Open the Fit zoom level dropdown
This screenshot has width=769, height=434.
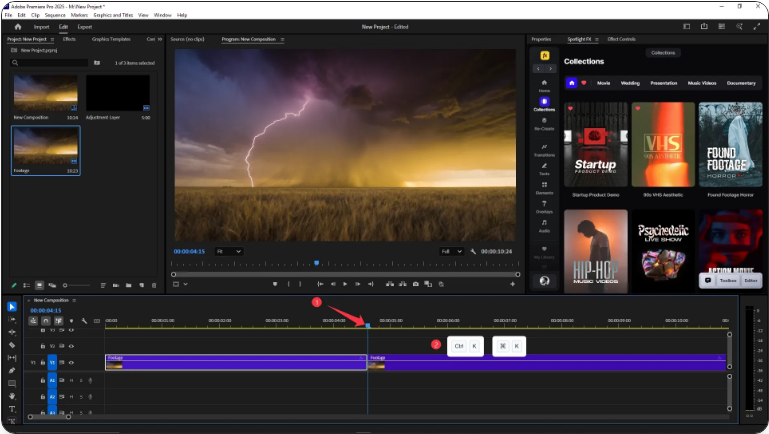click(x=228, y=251)
